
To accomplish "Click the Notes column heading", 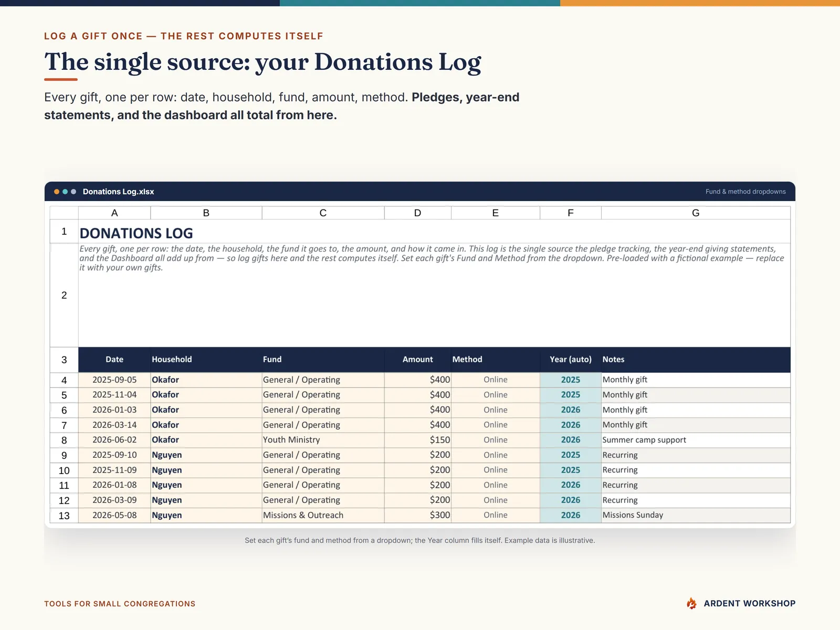I will point(696,360).
